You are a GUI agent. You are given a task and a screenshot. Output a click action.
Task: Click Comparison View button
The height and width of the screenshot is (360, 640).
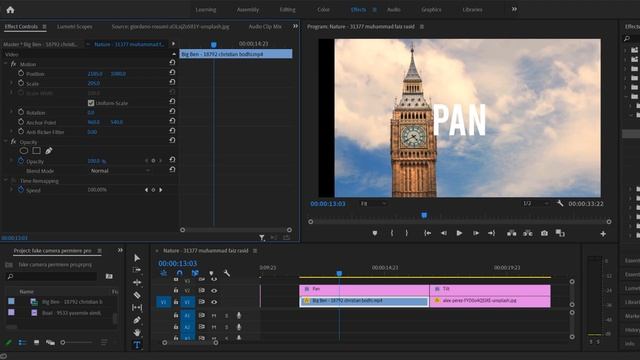pyautogui.click(x=560, y=233)
